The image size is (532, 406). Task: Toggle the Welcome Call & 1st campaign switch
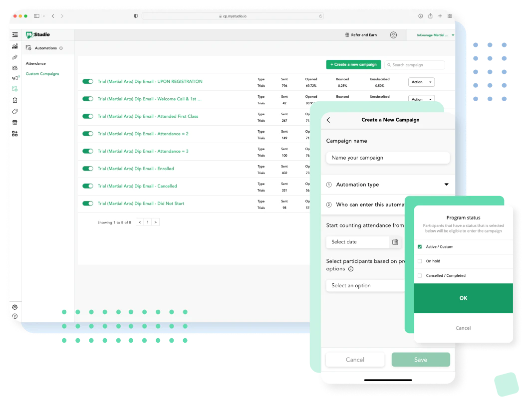coord(88,99)
